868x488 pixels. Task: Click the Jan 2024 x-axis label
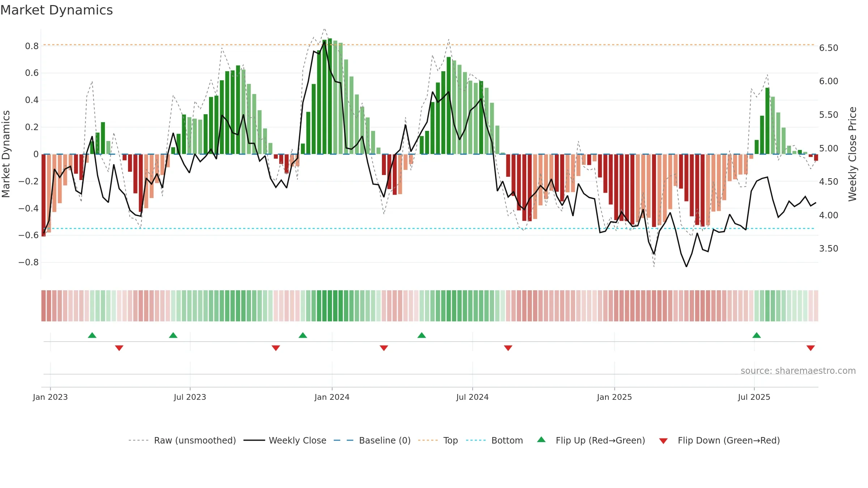[x=332, y=397]
